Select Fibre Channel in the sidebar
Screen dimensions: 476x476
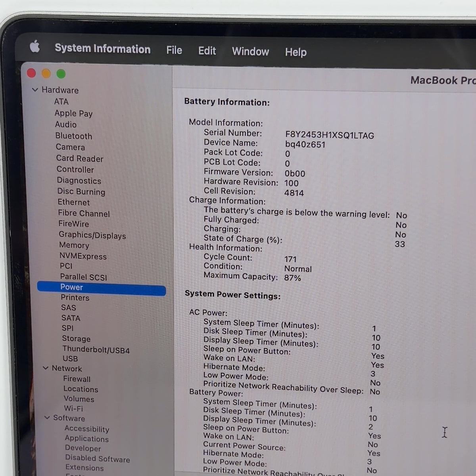[x=84, y=213]
